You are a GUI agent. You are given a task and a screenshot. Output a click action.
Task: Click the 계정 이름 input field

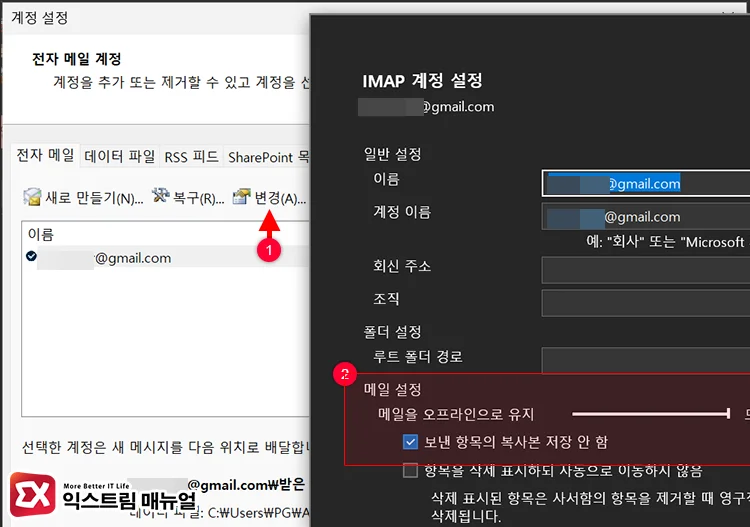pos(646,217)
